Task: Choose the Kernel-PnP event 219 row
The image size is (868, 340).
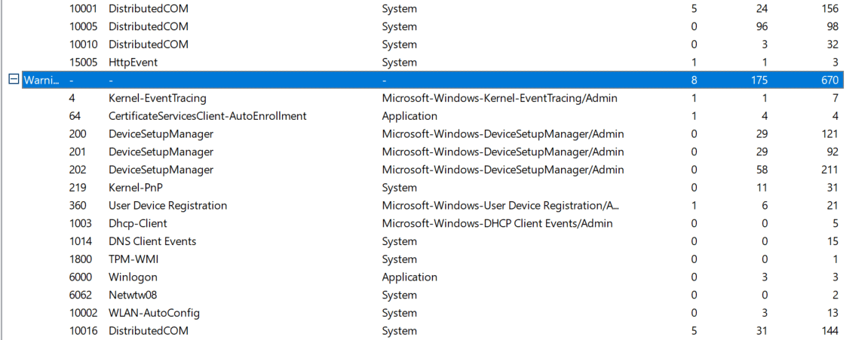Action: point(136,188)
